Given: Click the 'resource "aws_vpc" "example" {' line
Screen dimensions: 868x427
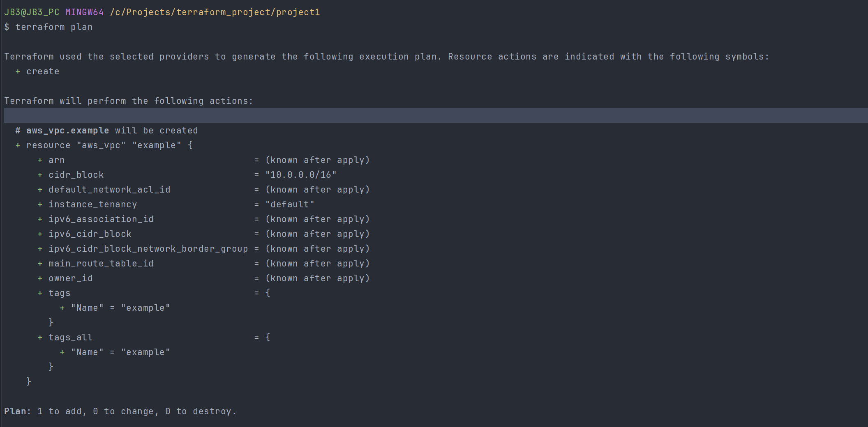Looking at the screenshot, I should [x=109, y=145].
